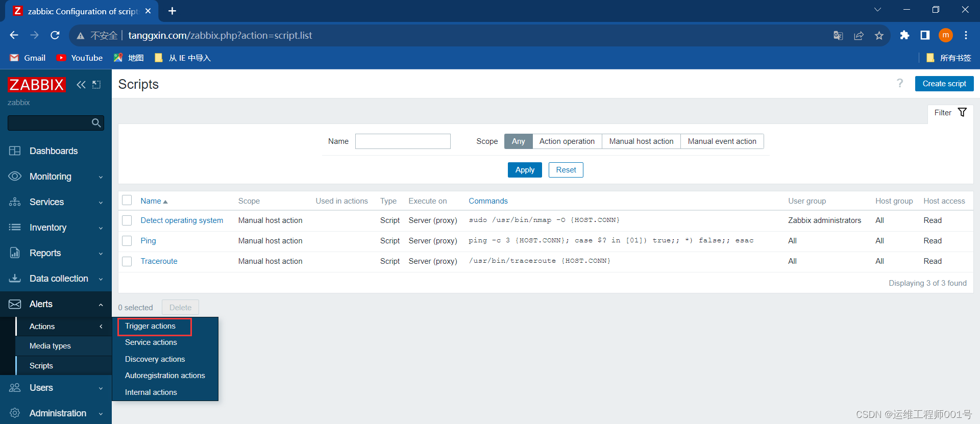
Task: Click the Reports chart icon
Action: 15,253
